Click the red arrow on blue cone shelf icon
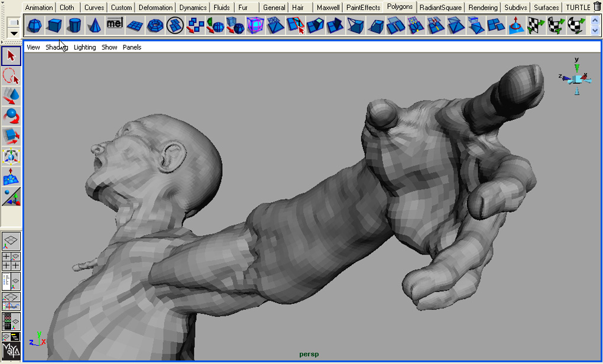Screen dimensions: 603x364 (x=516, y=25)
